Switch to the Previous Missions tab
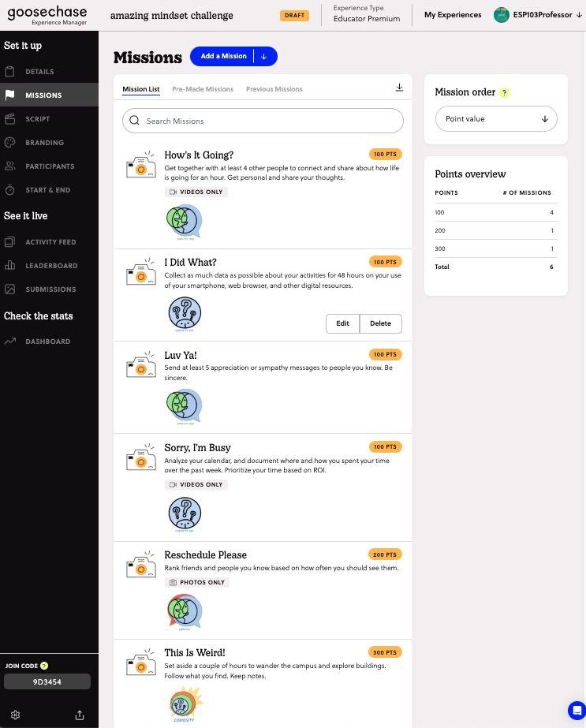586x728 pixels. pyautogui.click(x=274, y=89)
